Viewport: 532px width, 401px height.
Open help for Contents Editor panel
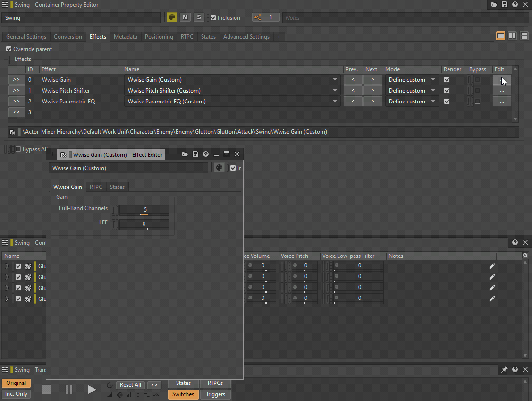515,242
